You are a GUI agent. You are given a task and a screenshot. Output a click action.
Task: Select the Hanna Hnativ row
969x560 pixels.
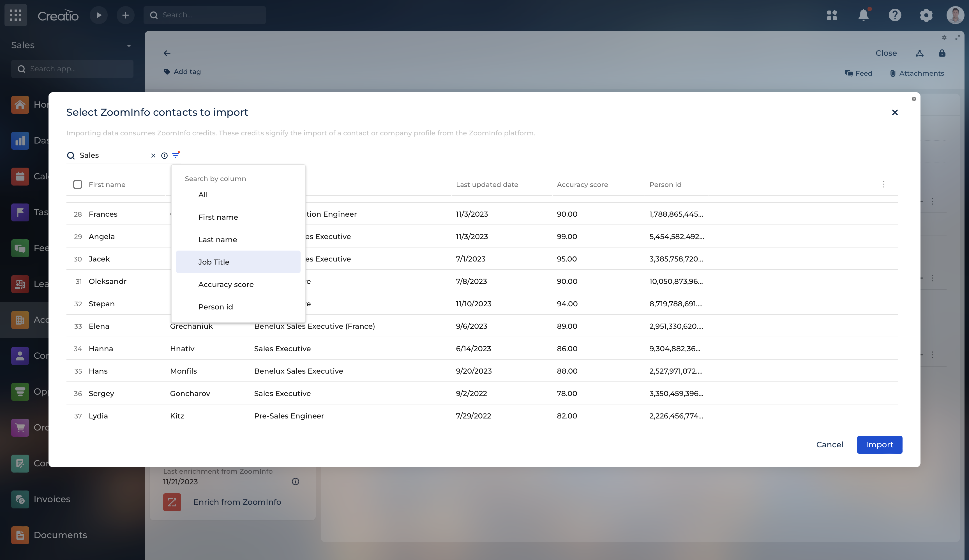pyautogui.click(x=482, y=349)
